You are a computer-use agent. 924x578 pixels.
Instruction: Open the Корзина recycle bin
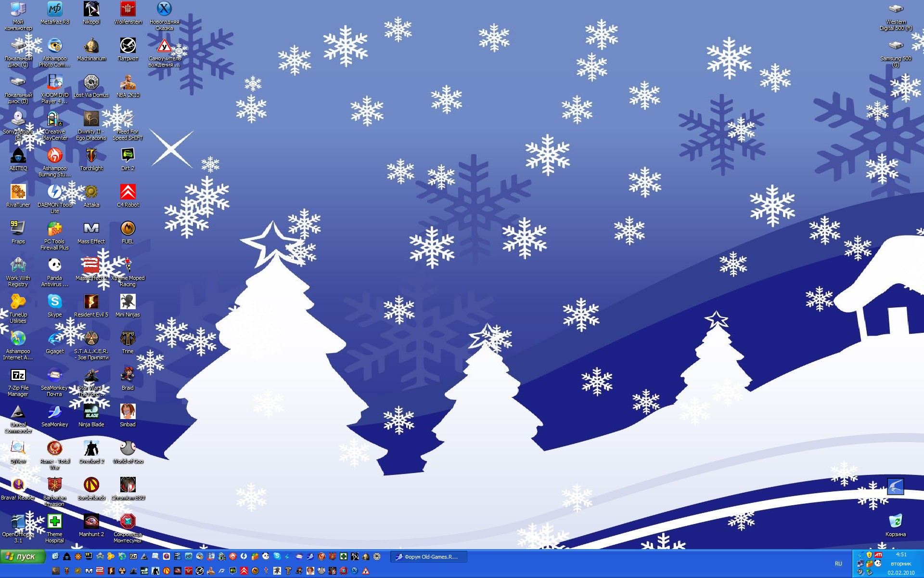895,522
